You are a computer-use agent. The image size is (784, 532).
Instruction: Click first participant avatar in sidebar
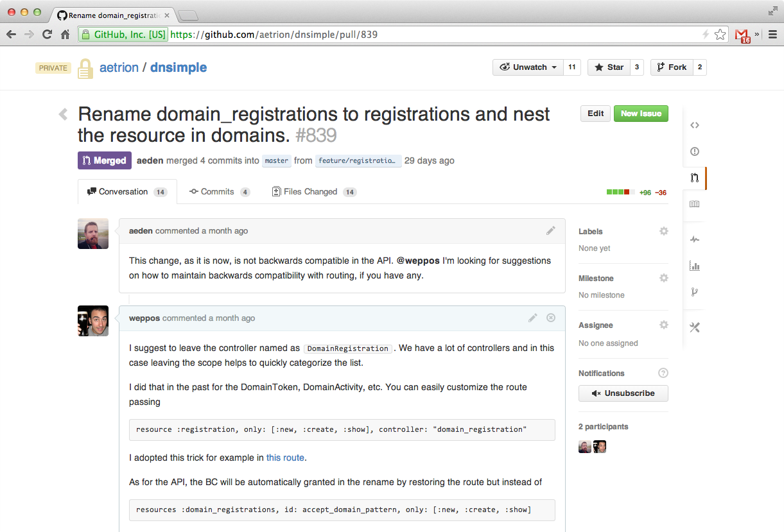pos(585,447)
